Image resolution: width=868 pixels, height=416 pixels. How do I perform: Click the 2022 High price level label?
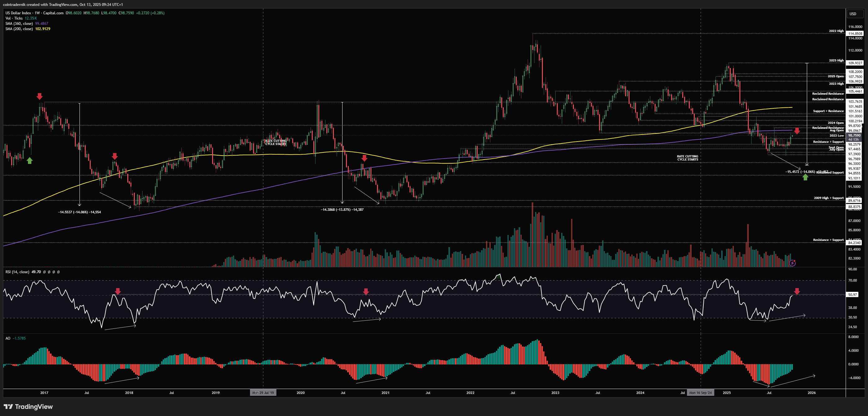[x=836, y=31]
